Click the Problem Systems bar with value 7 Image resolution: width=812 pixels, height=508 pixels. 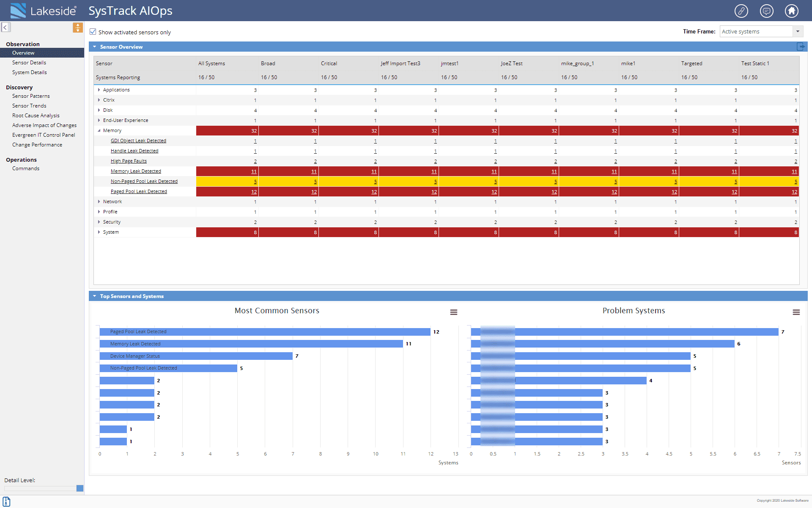pos(625,332)
